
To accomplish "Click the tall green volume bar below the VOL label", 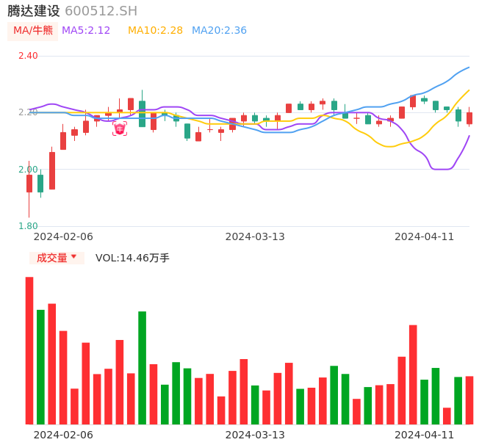I will click(142, 367).
